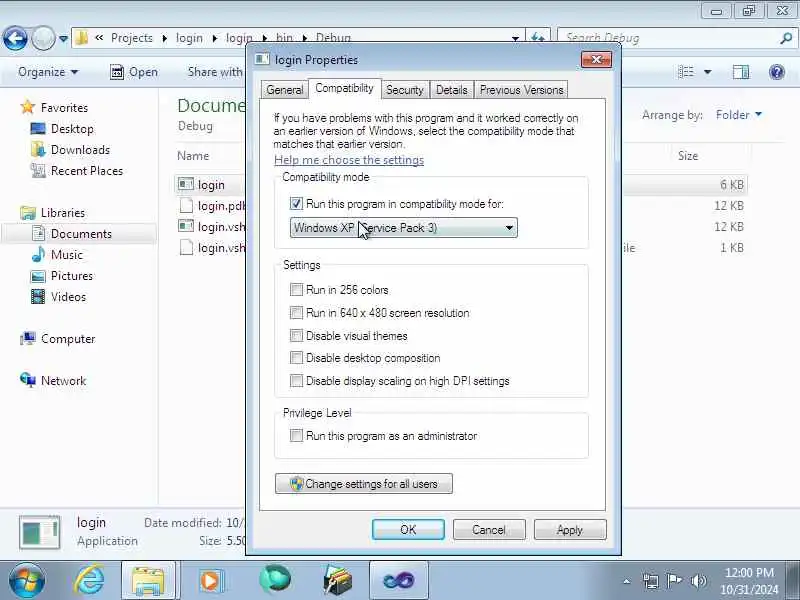The width and height of the screenshot is (800, 600).
Task: Switch to the Compatibility tab
Action: pyautogui.click(x=344, y=88)
